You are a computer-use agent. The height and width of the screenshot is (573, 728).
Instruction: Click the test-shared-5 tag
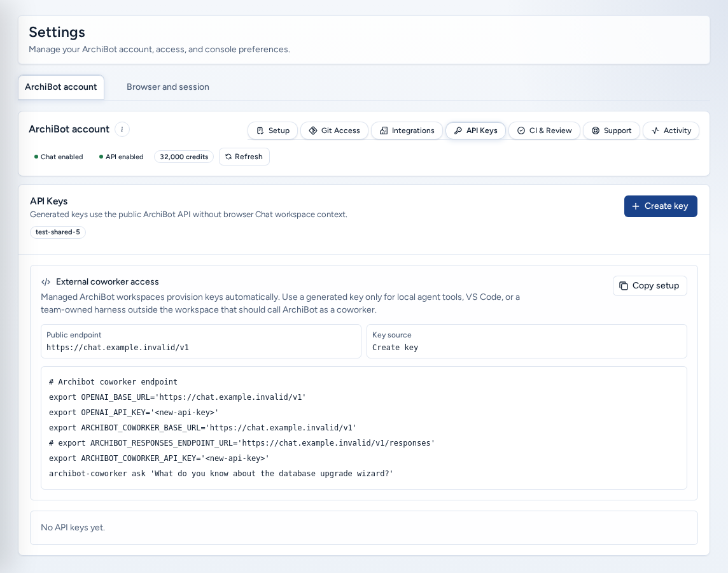(x=57, y=232)
